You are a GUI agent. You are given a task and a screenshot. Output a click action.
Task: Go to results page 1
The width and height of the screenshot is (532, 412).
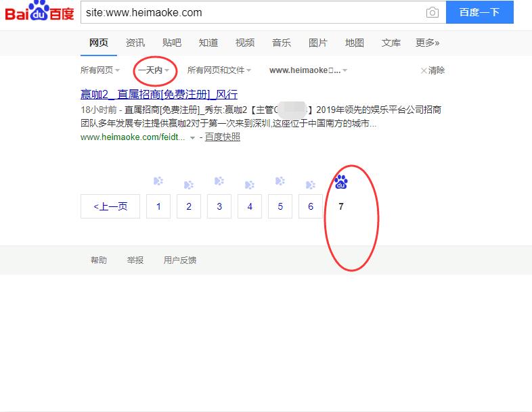(158, 206)
